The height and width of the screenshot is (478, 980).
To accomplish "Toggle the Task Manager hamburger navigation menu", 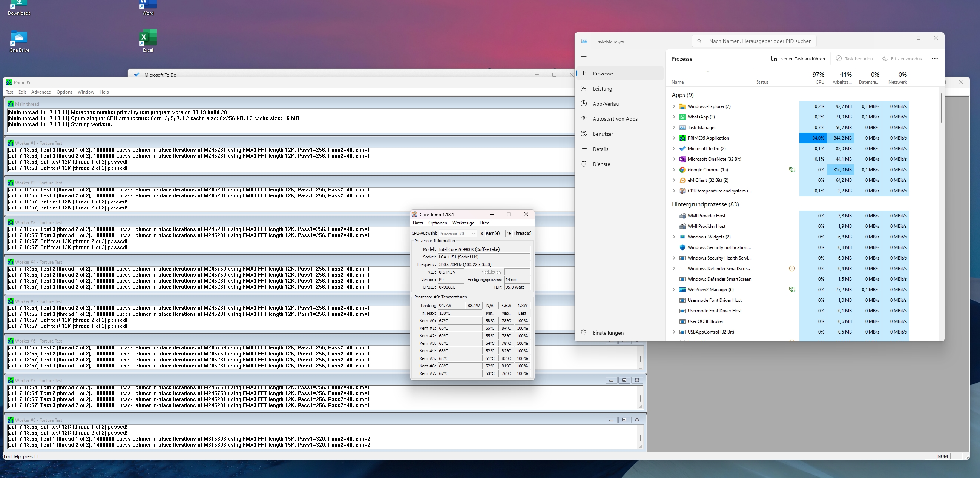I will (x=584, y=58).
